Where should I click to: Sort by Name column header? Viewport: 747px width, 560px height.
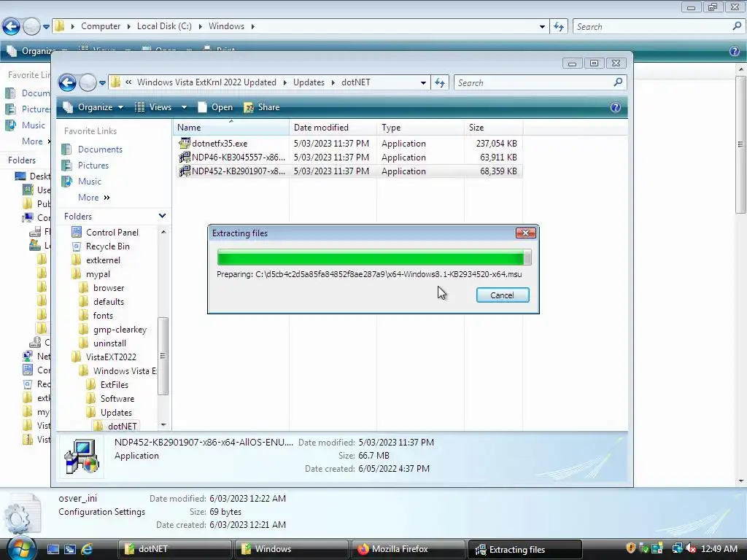231,127
